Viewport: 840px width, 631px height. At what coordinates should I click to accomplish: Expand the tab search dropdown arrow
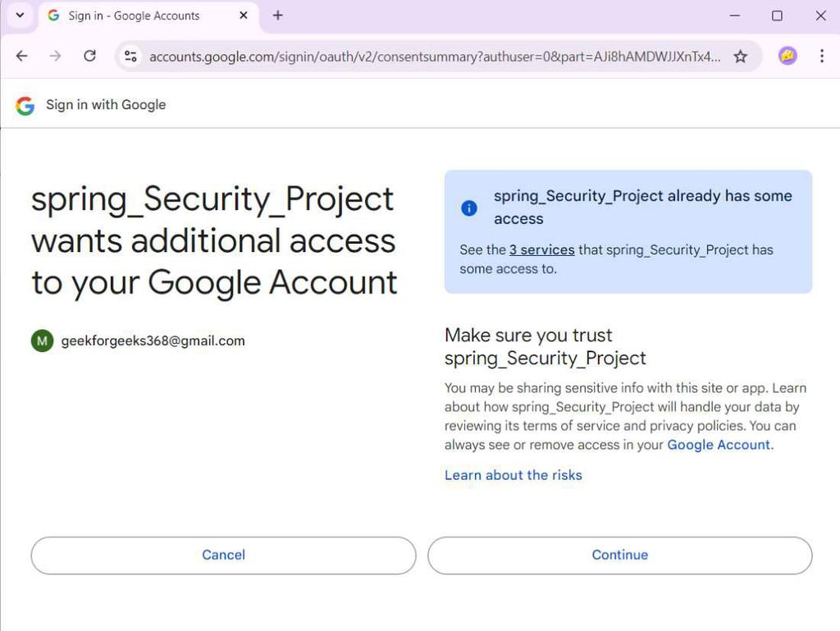click(21, 16)
